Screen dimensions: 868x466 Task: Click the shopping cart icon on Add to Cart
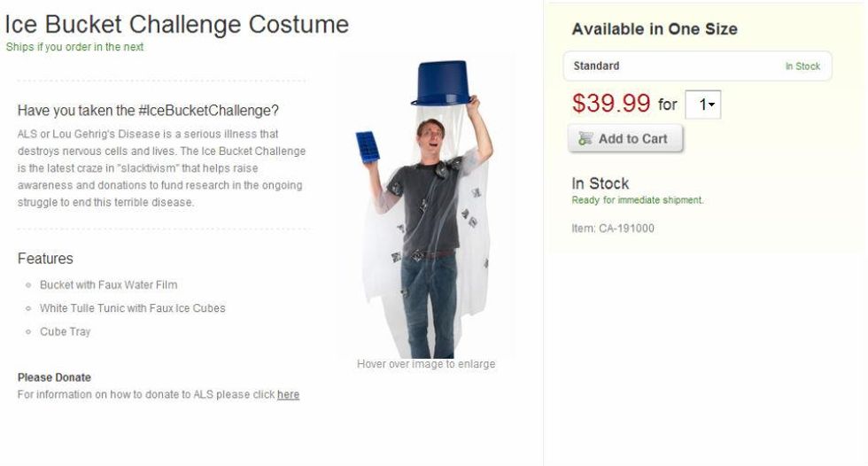[x=585, y=138]
